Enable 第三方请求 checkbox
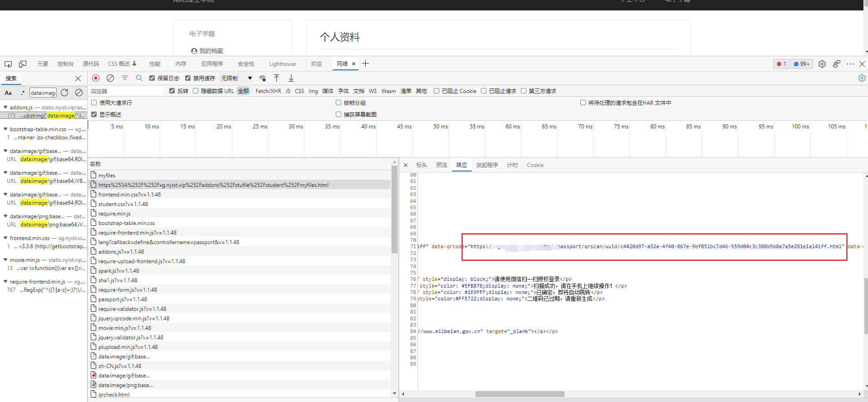The width and height of the screenshot is (868, 402). pos(524,91)
